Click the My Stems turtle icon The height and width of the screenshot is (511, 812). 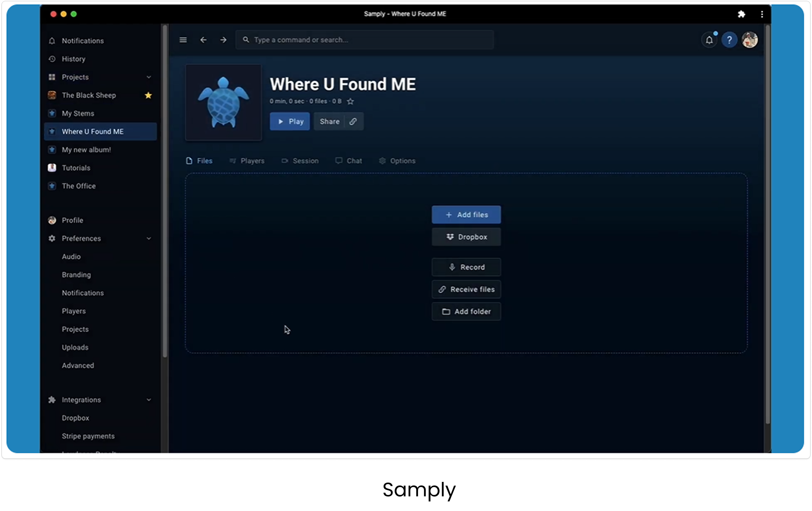52,113
